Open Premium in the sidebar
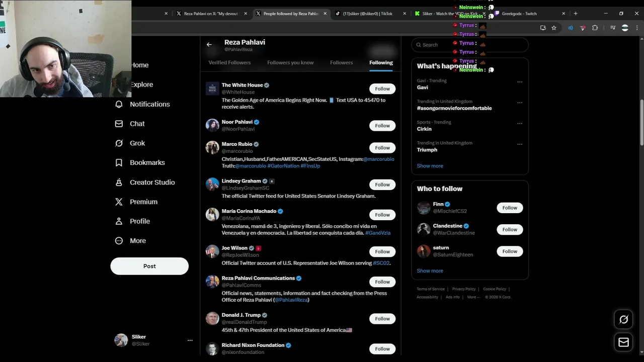 (x=136, y=202)
